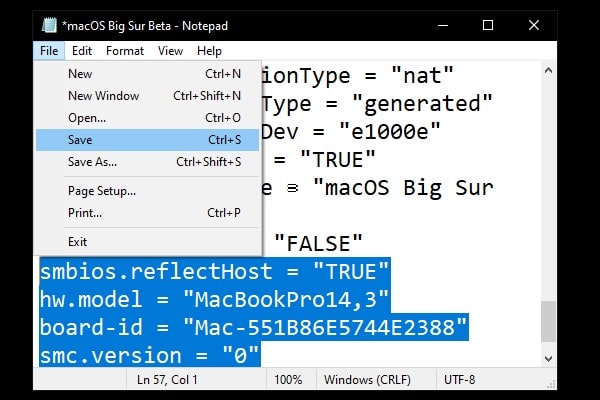This screenshot has height=400, width=600.
Task: Click Ln 57, Col 1 in status bar
Action: point(167,380)
